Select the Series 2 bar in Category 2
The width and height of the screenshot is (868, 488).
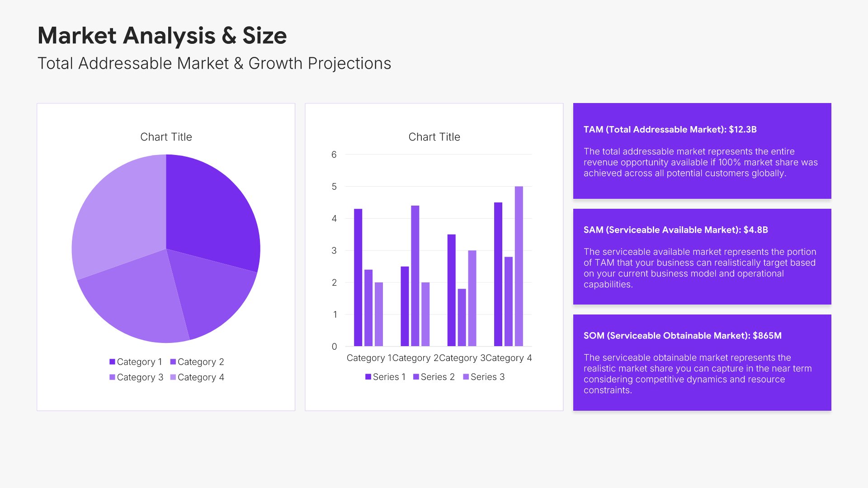415,276
